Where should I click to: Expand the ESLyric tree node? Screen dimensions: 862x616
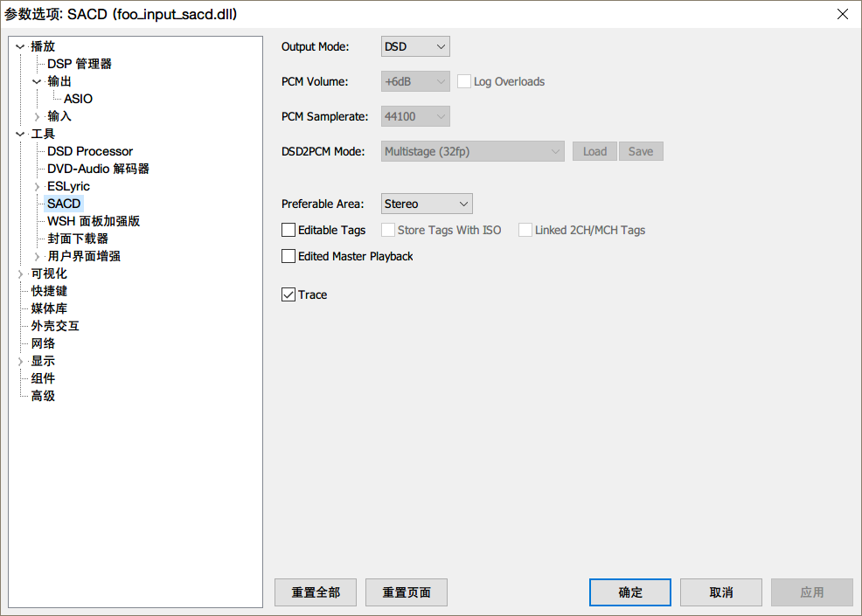pos(37,186)
